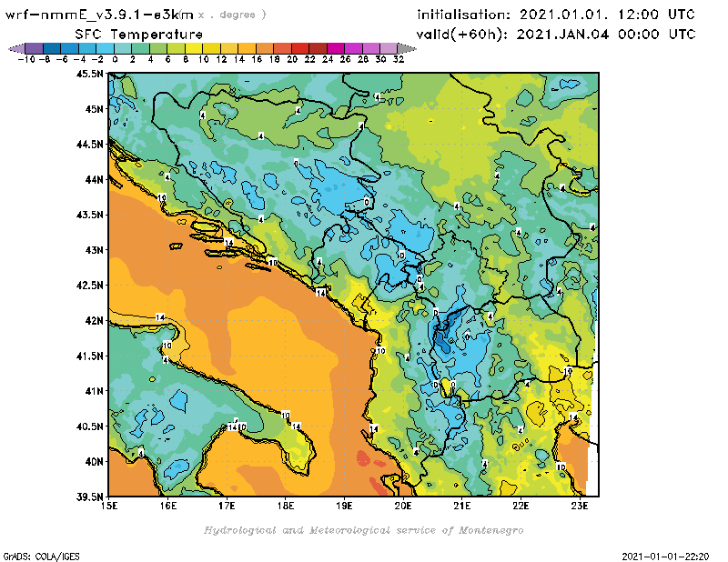Viewport: 728px width, 562px height.
Task: Click the light green swatch between 4 and 6
Action: point(158,48)
